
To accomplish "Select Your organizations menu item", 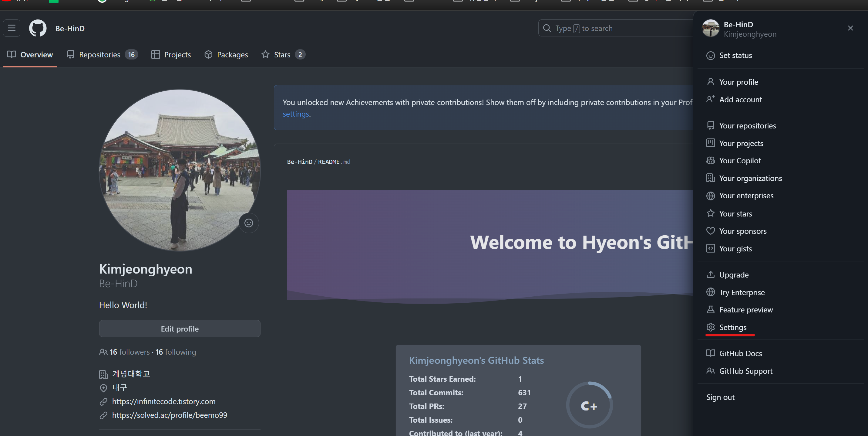I will (x=750, y=178).
